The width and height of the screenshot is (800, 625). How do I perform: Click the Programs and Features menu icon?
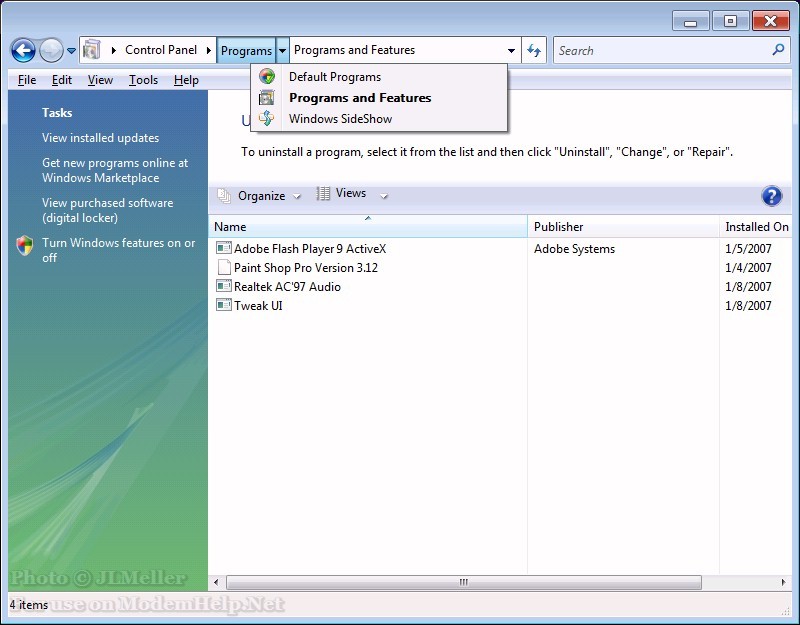pos(267,97)
